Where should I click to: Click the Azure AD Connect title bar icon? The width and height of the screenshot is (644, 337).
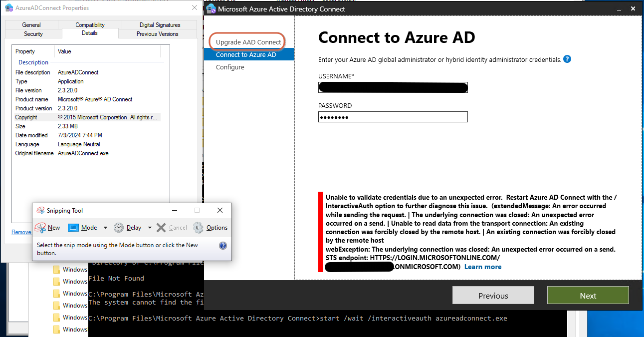click(211, 8)
